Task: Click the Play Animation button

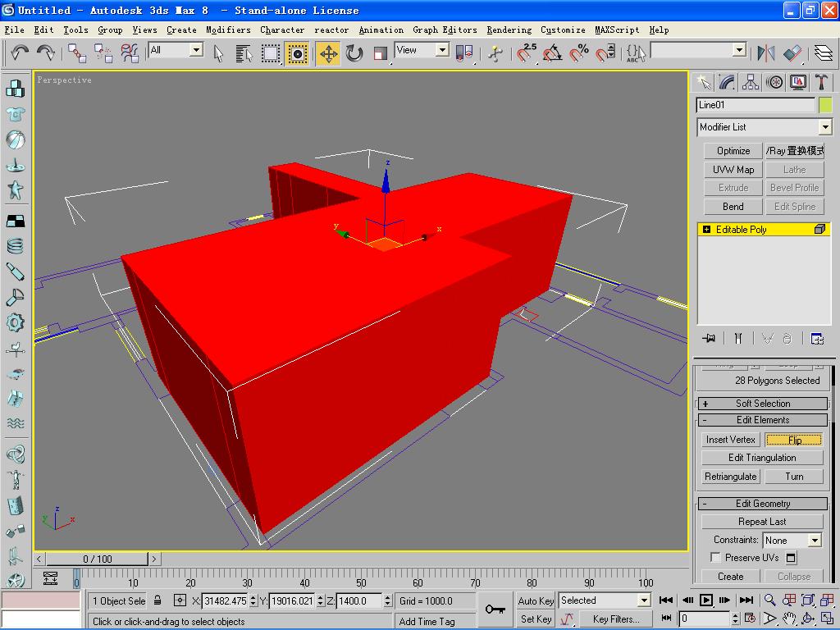Action: [706, 600]
